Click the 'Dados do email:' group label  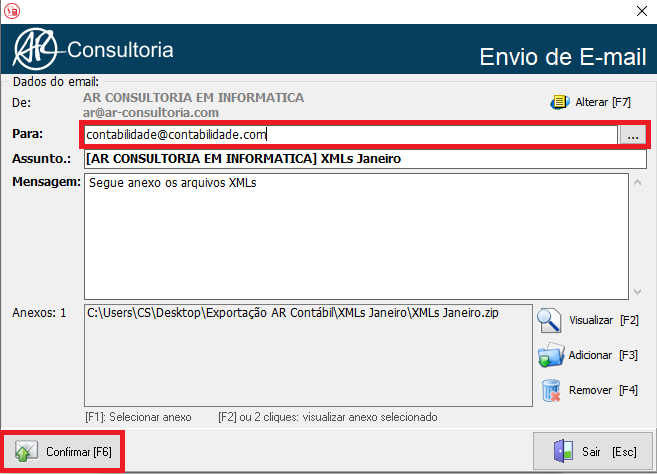56,81
